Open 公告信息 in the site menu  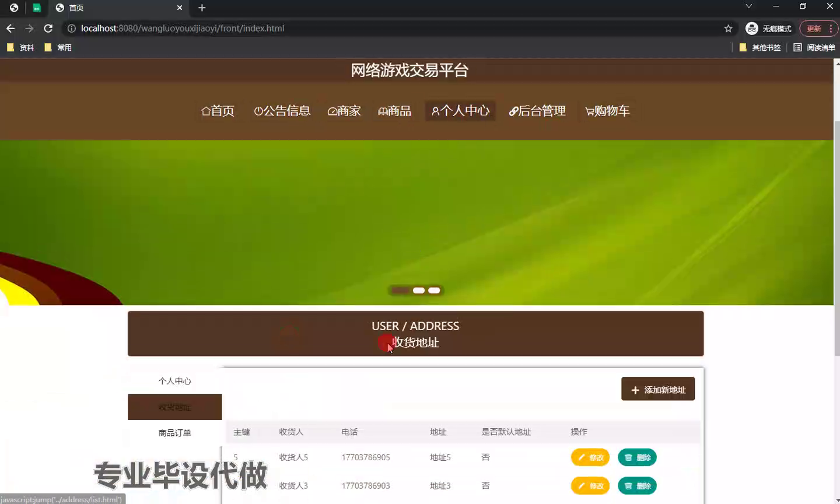[x=282, y=111]
